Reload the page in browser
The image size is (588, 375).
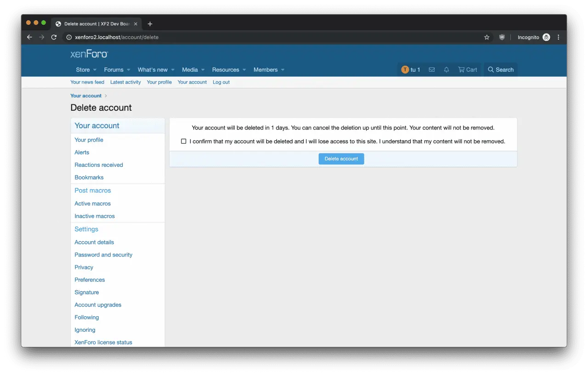[54, 37]
